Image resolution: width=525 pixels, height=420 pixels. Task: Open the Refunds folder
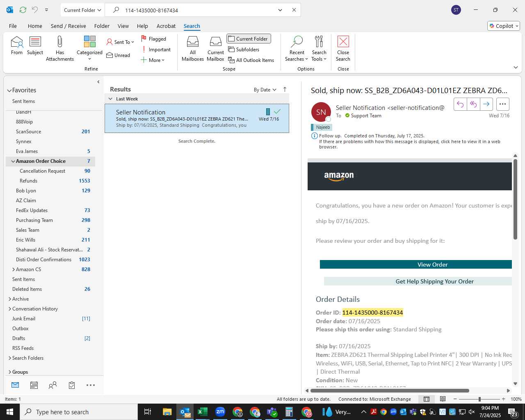click(50, 181)
